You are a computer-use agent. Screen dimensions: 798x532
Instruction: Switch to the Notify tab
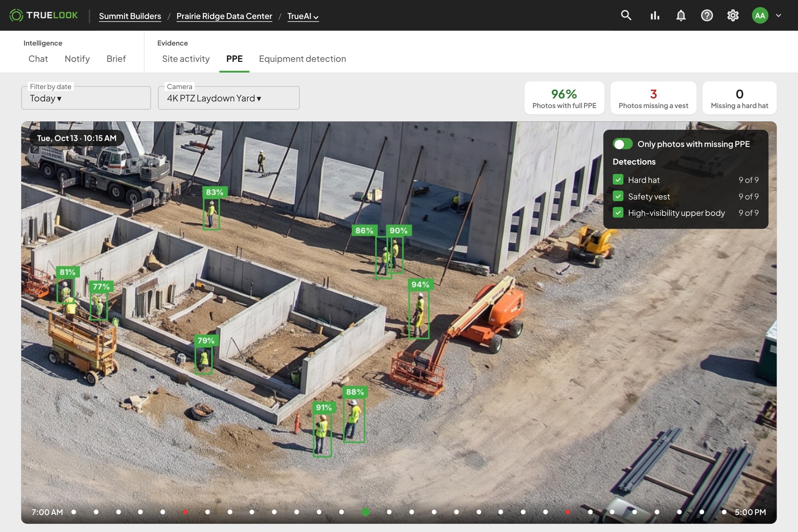pos(77,59)
